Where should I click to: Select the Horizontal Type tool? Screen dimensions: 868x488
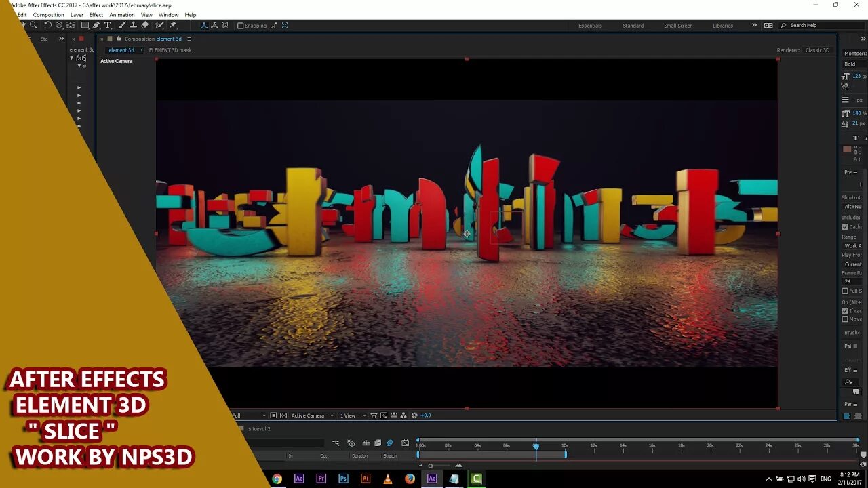107,25
